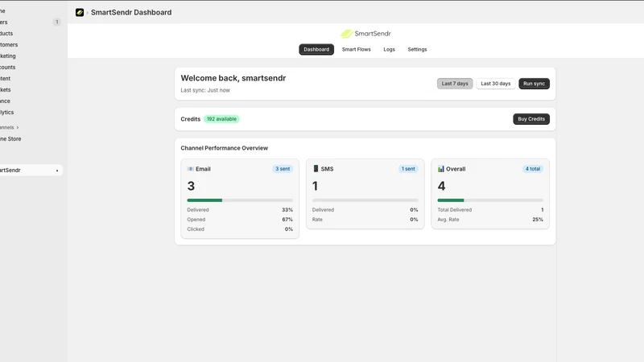
Task: Click the 3 sent badge on Email card
Action: pyautogui.click(x=283, y=169)
